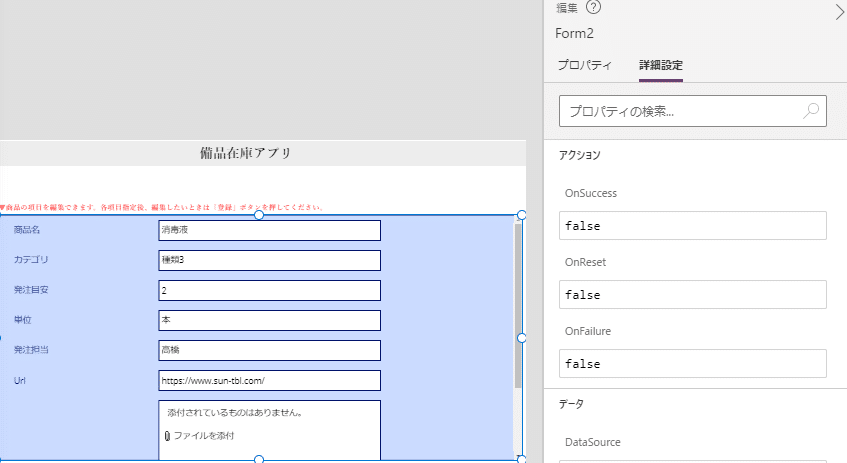Click the ファイルを添付 link
This screenshot has height=463, width=847.
[x=204, y=435]
